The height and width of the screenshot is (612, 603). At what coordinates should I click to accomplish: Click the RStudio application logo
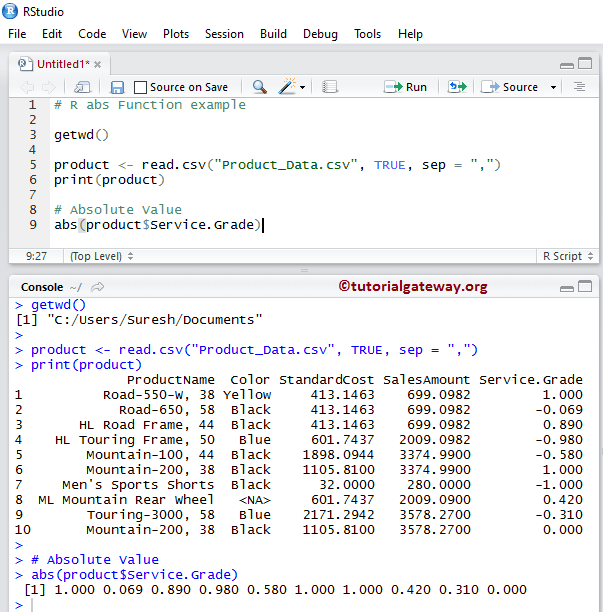tap(10, 11)
